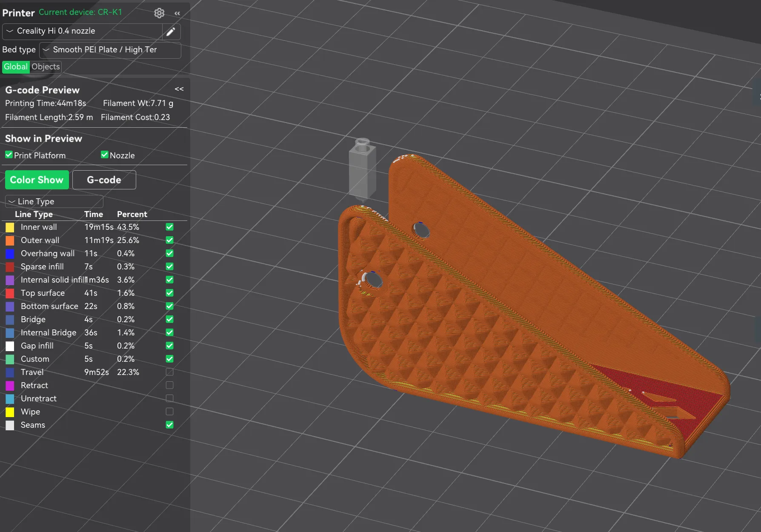This screenshot has height=532, width=761.
Task: Click the pencil edit printer preset icon
Action: pos(171,31)
